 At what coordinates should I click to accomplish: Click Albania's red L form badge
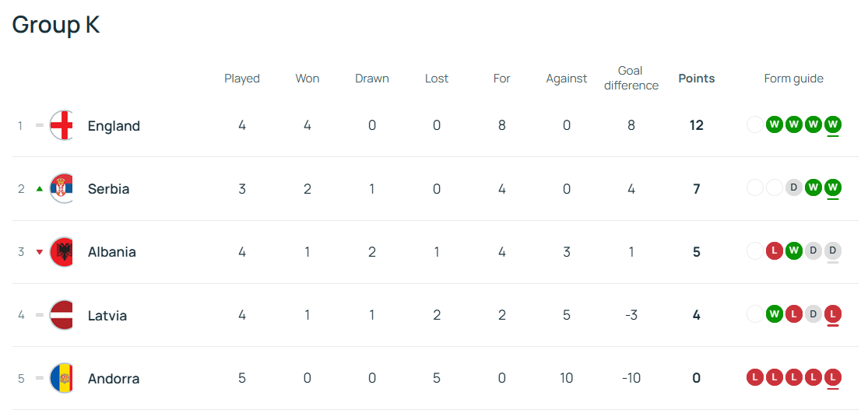click(x=775, y=251)
